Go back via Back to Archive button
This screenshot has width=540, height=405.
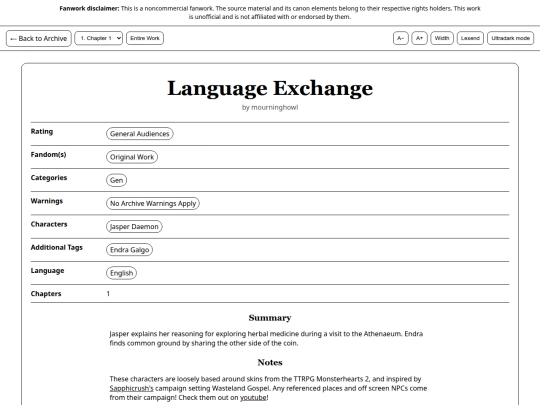(x=39, y=38)
